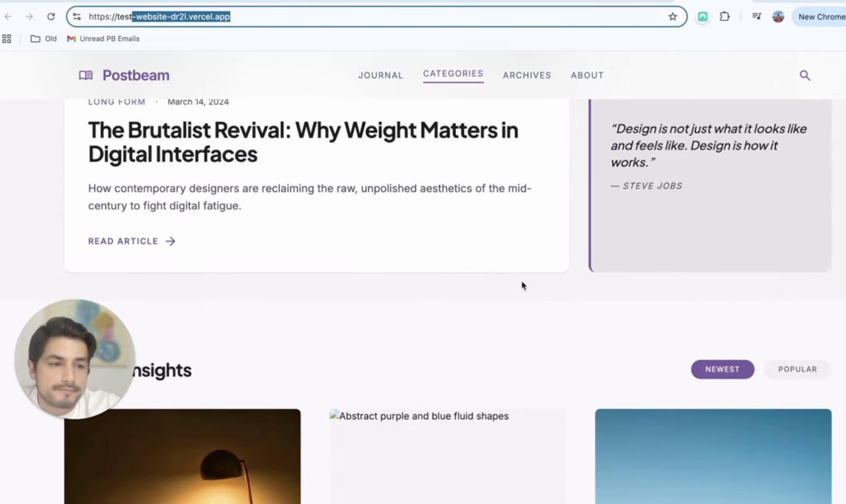Open the Archives nav item
846x504 pixels.
click(527, 76)
